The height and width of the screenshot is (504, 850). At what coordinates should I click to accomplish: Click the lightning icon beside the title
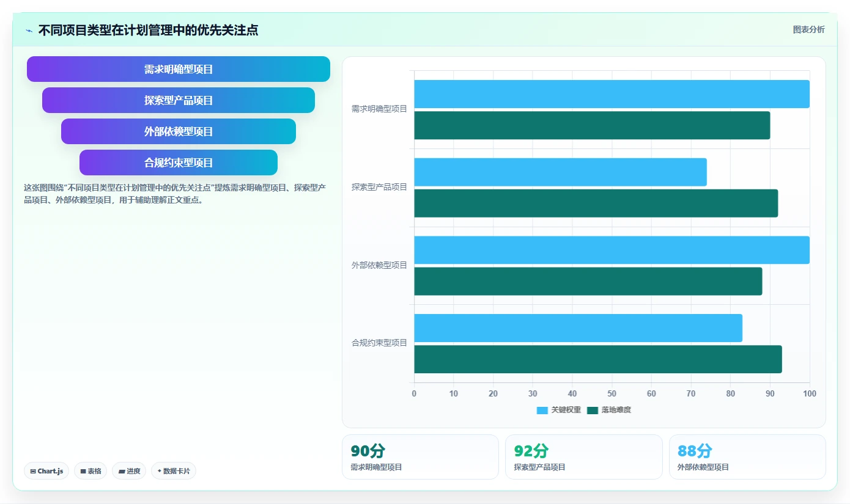(29, 31)
